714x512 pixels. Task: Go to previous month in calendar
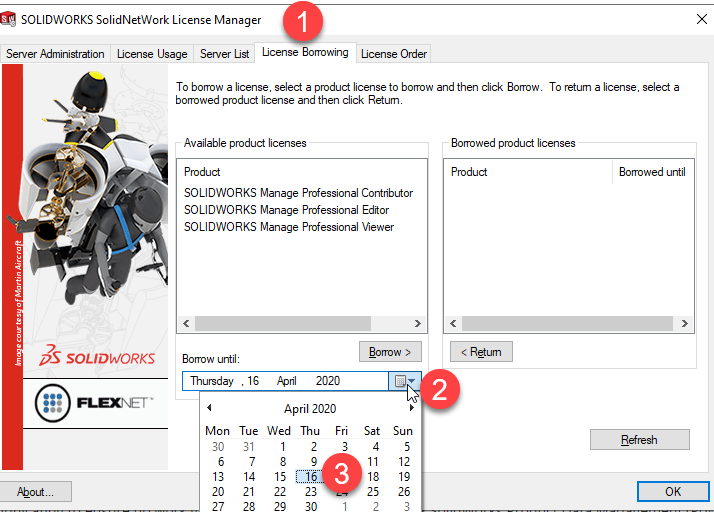(x=210, y=408)
